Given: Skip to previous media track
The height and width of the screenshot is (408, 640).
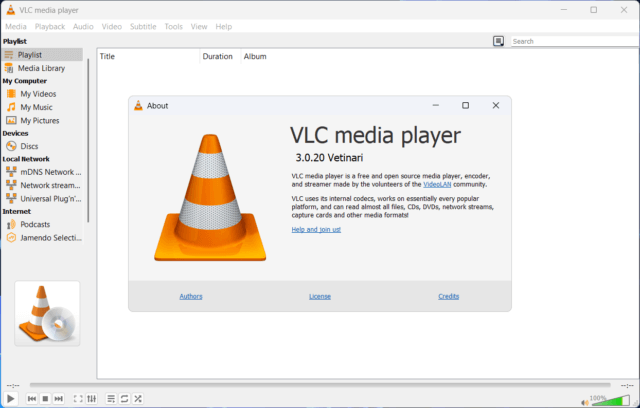Looking at the screenshot, I should (32, 399).
